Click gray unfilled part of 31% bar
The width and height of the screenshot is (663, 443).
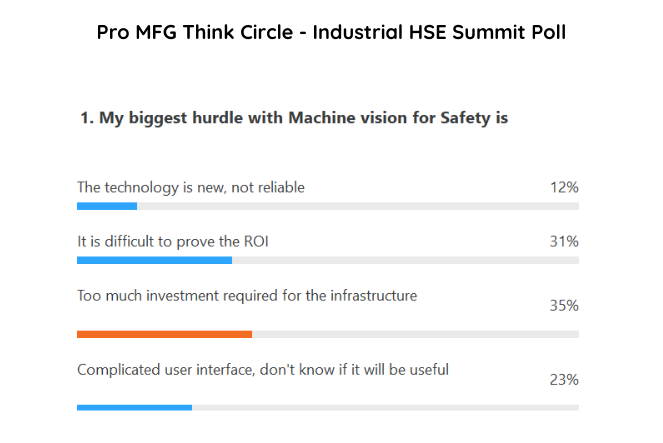click(405, 260)
